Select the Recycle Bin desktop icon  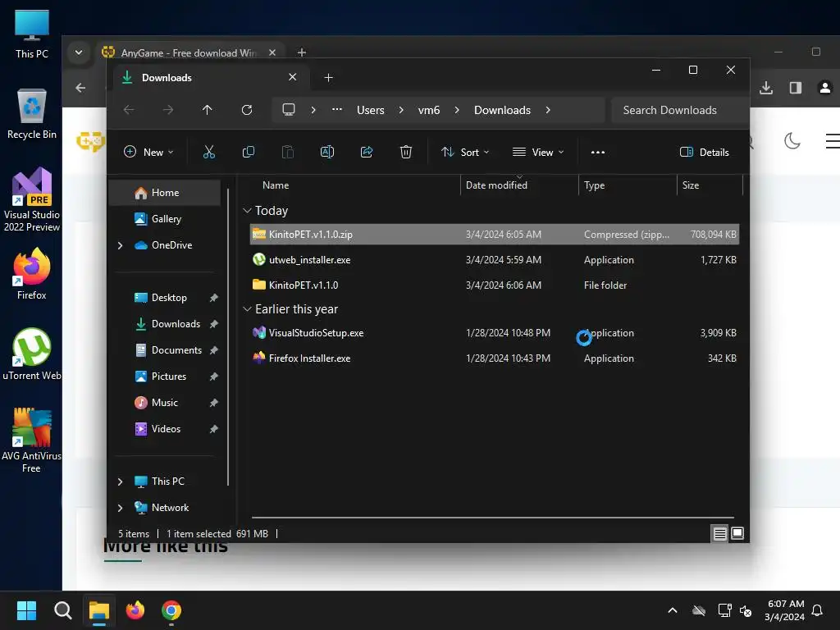[x=32, y=114]
